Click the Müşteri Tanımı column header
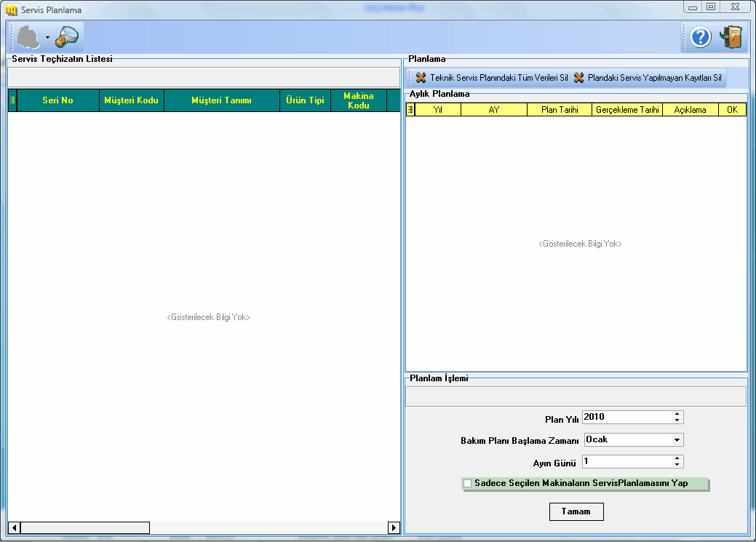 point(222,100)
